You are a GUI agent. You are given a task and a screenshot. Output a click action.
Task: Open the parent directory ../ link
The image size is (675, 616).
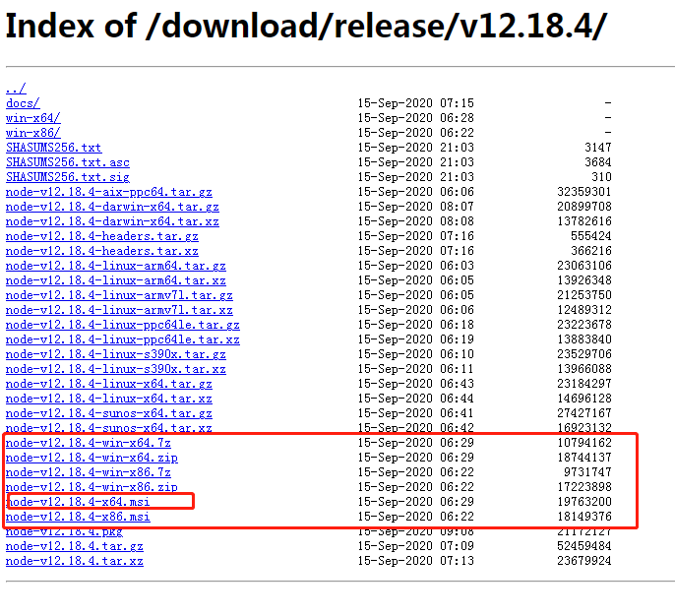(x=15, y=89)
